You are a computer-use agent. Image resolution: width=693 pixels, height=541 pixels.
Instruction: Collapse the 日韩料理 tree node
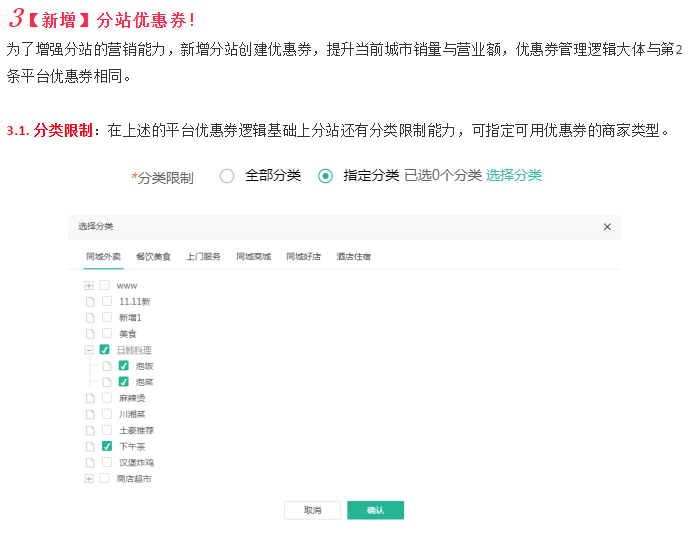[x=89, y=350]
